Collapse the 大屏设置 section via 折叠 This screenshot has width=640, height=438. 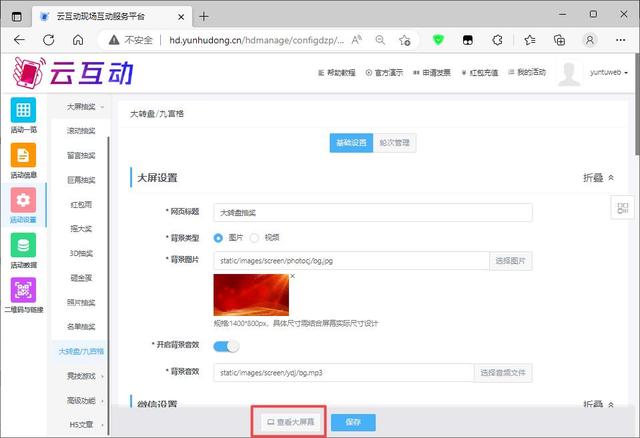click(x=598, y=178)
